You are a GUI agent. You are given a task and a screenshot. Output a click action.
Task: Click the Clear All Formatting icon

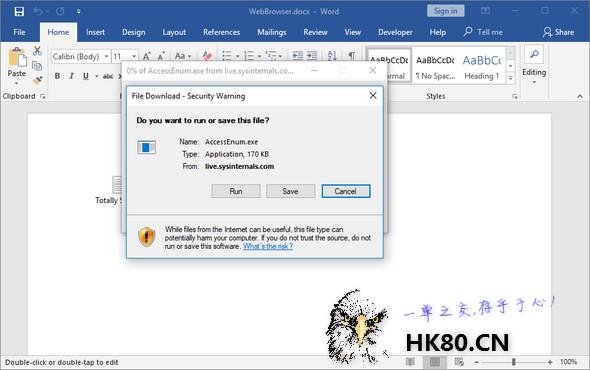(207, 56)
